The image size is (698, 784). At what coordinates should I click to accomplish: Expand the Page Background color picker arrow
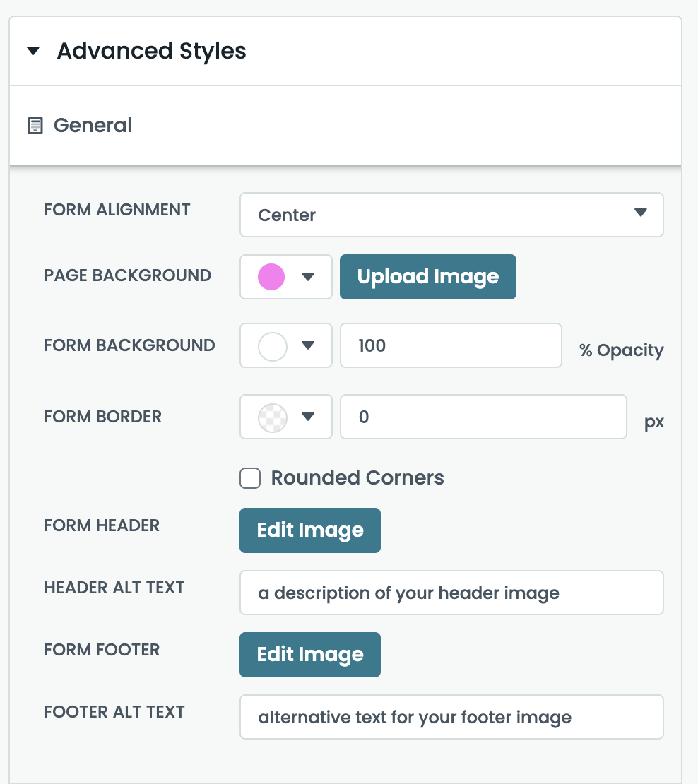[307, 277]
